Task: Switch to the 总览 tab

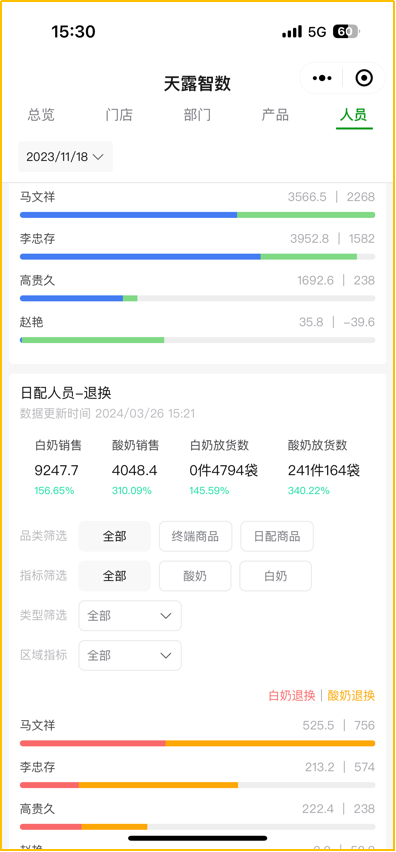Action: (x=41, y=115)
